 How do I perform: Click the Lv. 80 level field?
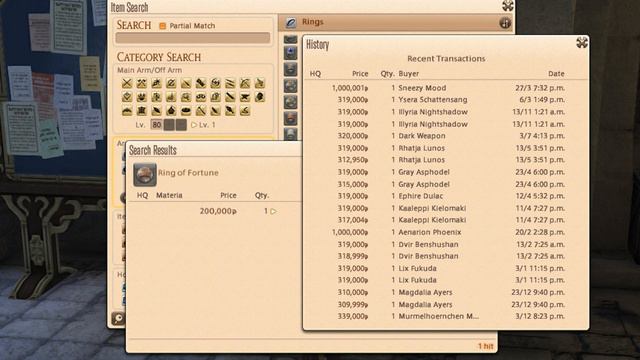(x=156, y=125)
